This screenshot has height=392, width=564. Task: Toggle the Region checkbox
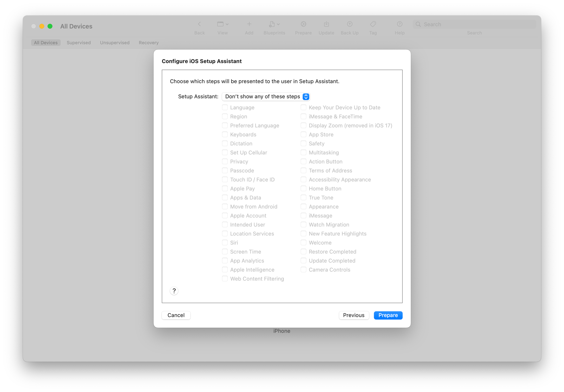225,116
